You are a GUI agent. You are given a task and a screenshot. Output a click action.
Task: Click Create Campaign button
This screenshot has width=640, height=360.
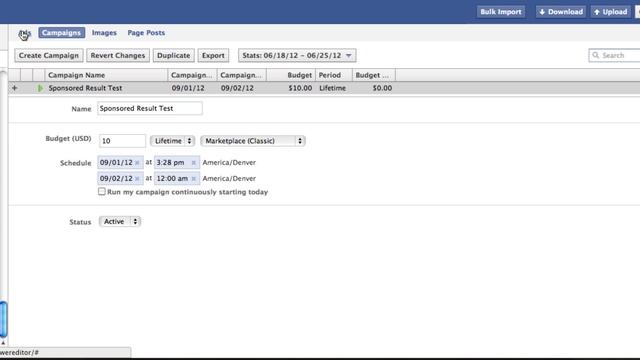click(x=49, y=56)
